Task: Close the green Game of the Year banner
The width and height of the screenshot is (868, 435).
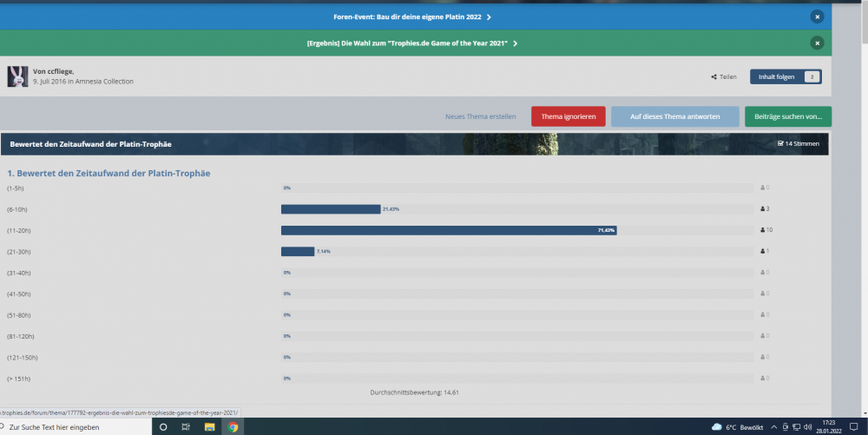Action: (x=816, y=43)
